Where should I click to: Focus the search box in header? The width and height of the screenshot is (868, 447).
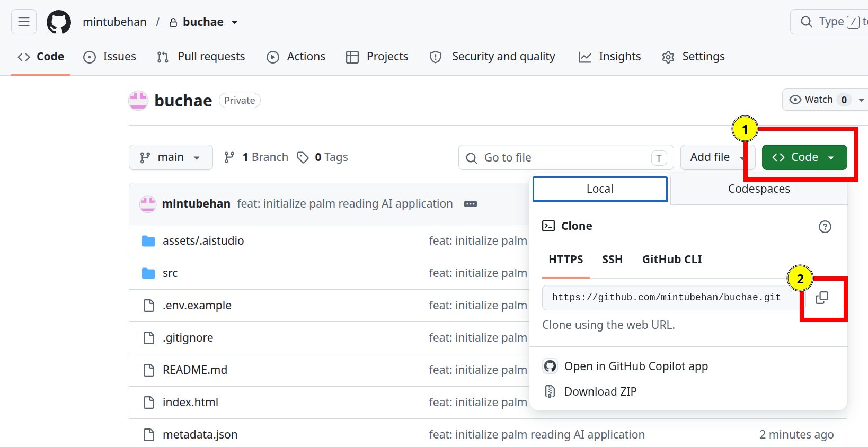pos(829,22)
